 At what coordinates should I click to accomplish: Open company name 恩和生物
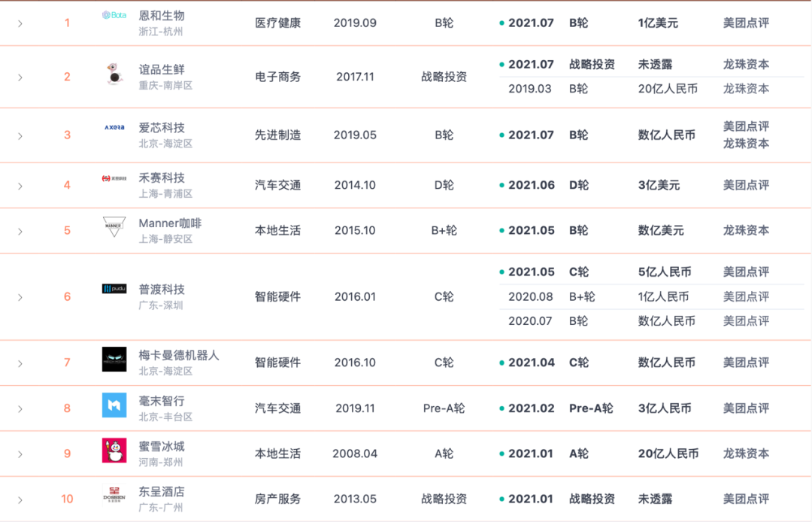point(162,16)
